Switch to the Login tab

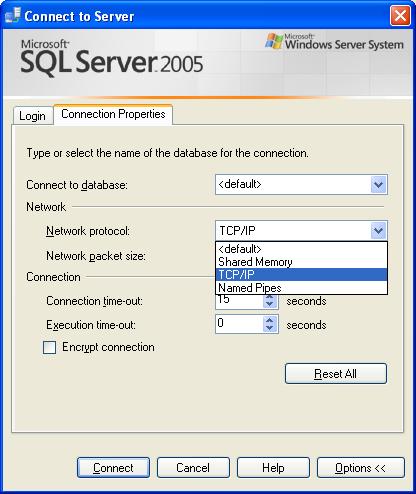click(x=33, y=116)
